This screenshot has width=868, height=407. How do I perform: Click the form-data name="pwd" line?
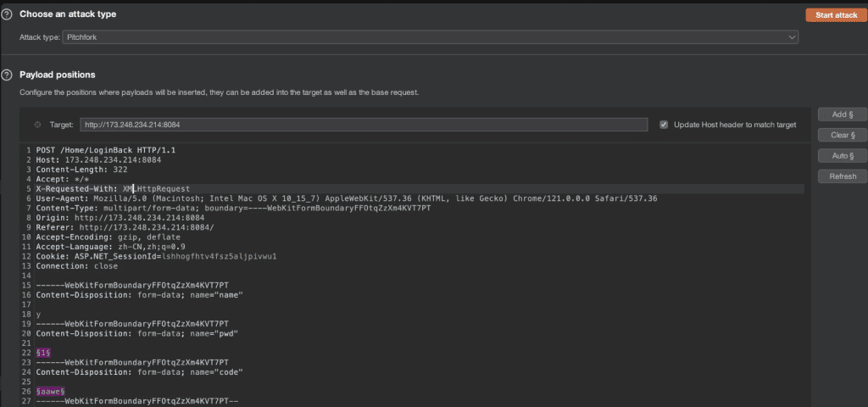137,333
